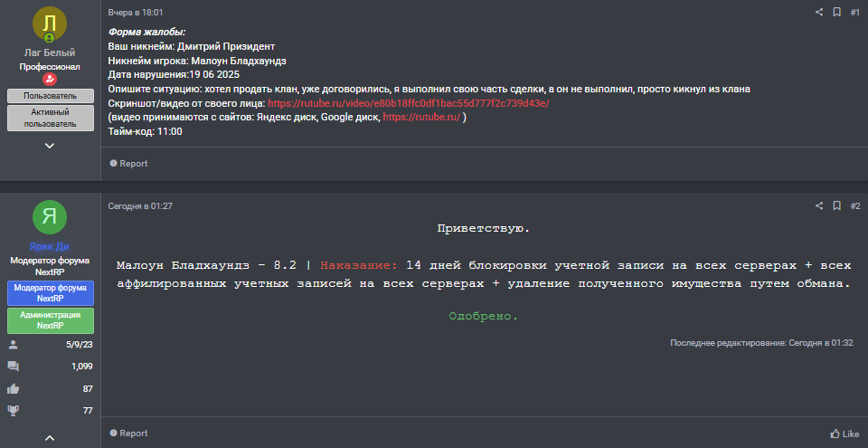Click the blue Модератор форума NextRP banner
Screen dimensions: 868x448
pos(50,293)
